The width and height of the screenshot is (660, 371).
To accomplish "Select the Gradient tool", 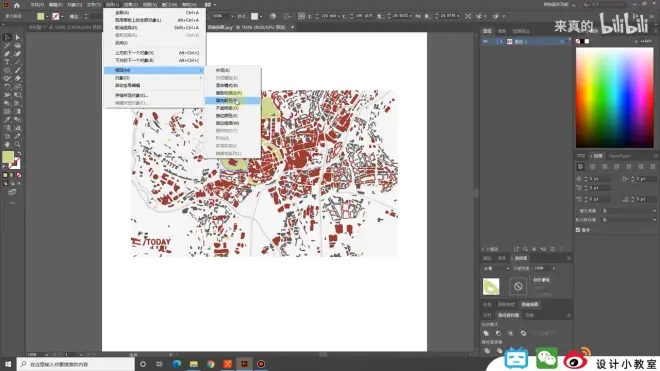I will [18, 112].
